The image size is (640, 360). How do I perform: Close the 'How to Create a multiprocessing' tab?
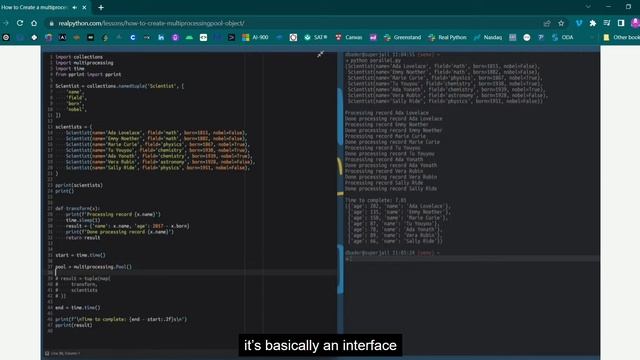[x=84, y=7]
